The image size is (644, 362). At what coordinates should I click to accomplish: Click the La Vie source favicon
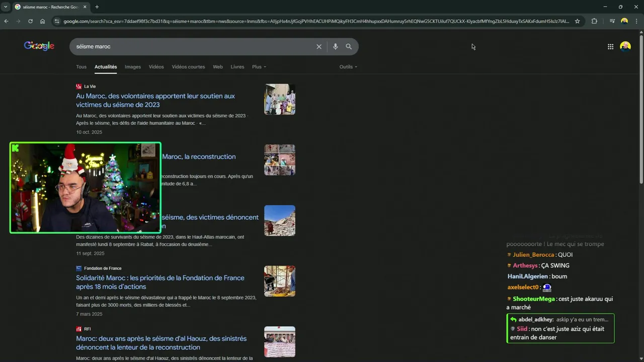79,86
